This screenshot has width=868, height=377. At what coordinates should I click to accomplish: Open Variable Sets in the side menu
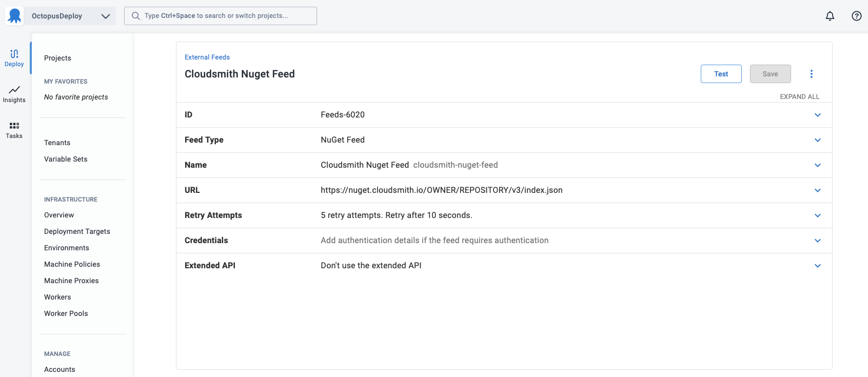[66, 159]
